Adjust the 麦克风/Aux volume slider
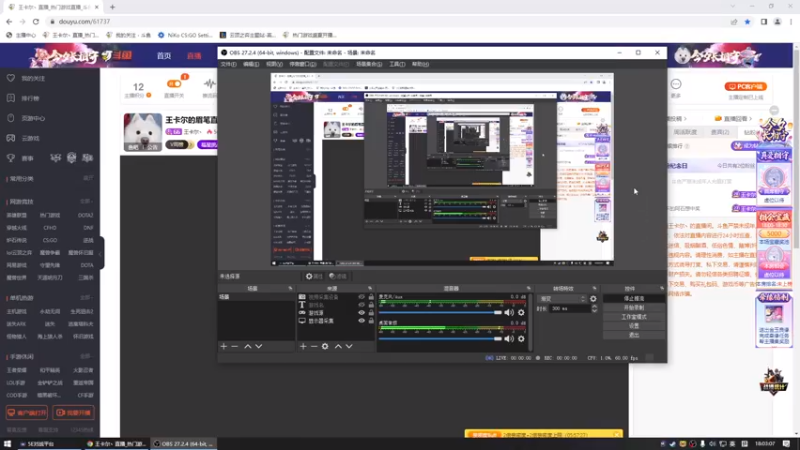 [441, 312]
